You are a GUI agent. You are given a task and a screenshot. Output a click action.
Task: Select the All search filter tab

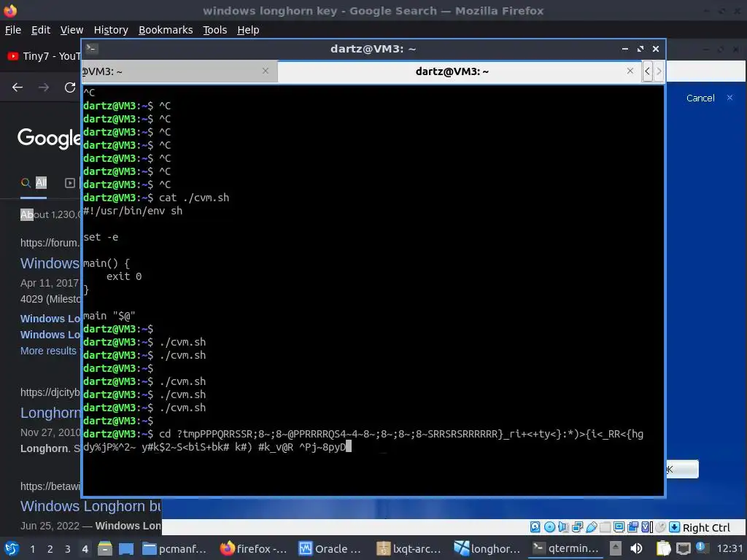(x=34, y=183)
